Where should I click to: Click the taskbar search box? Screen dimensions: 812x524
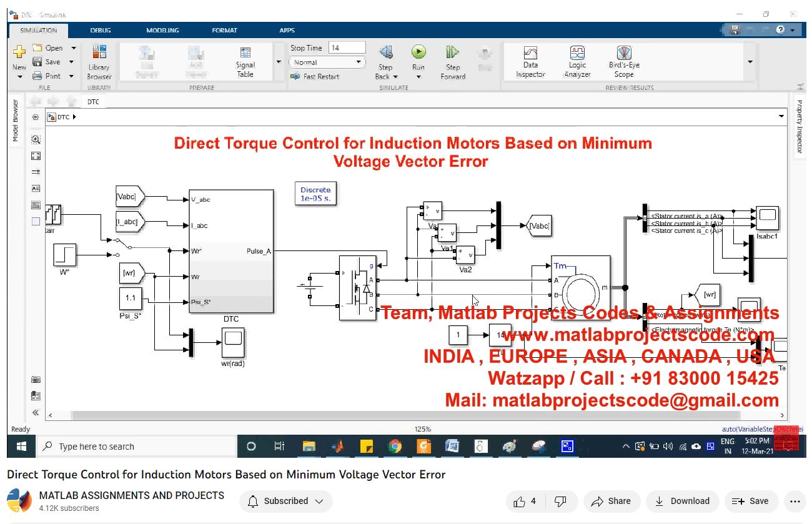136,447
